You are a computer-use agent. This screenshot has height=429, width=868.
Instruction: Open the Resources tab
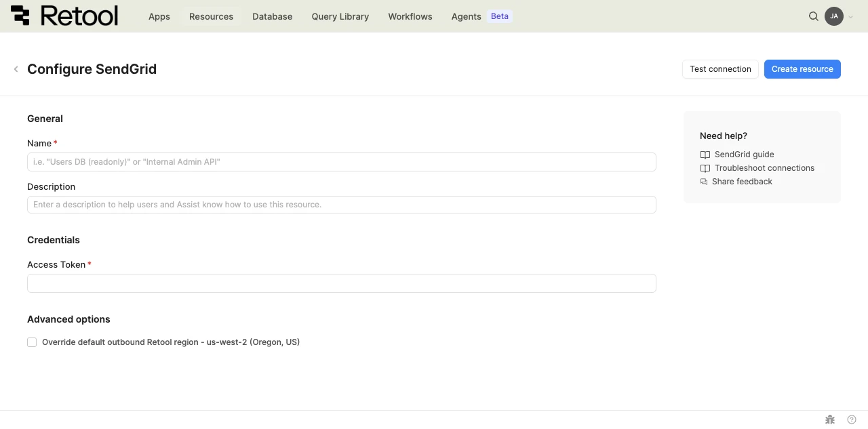[211, 16]
